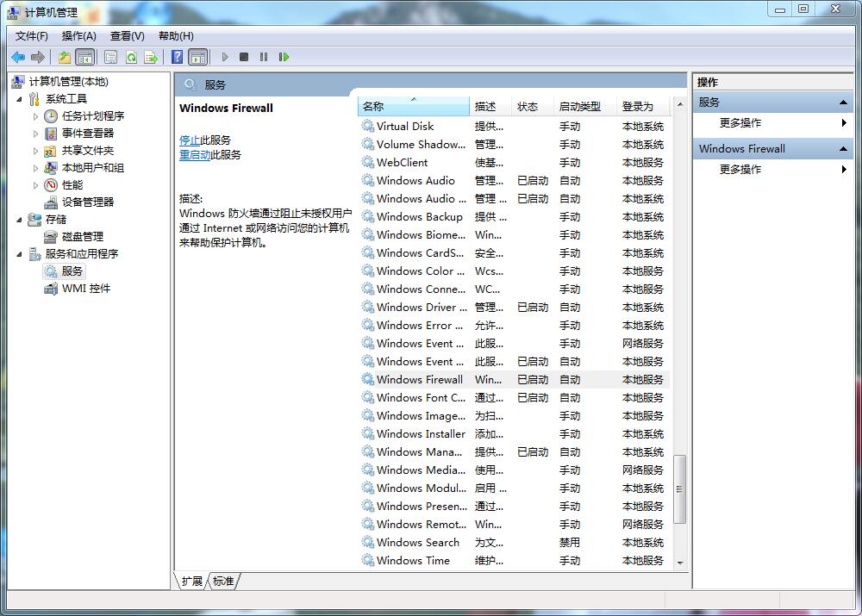
Task: Click the services list vertical scrollbar thumb
Action: click(x=679, y=488)
